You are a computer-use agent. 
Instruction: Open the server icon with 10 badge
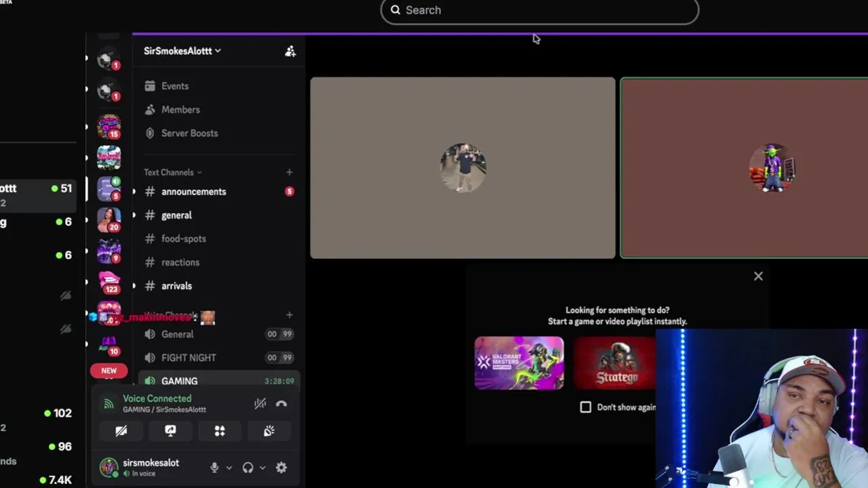pyautogui.click(x=108, y=344)
